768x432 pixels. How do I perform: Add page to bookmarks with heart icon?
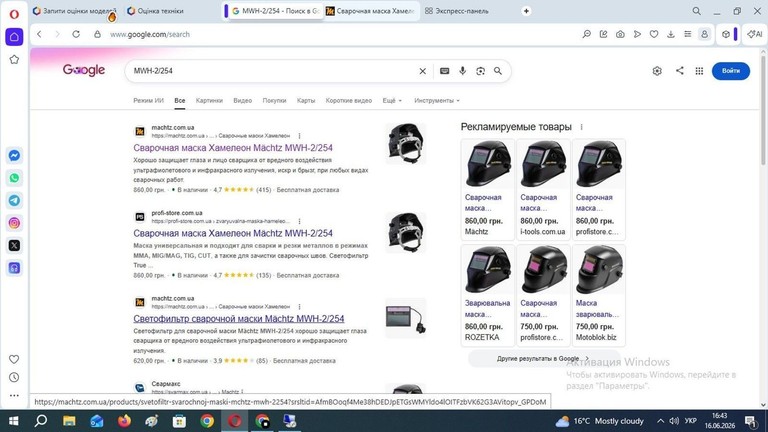(x=654, y=34)
